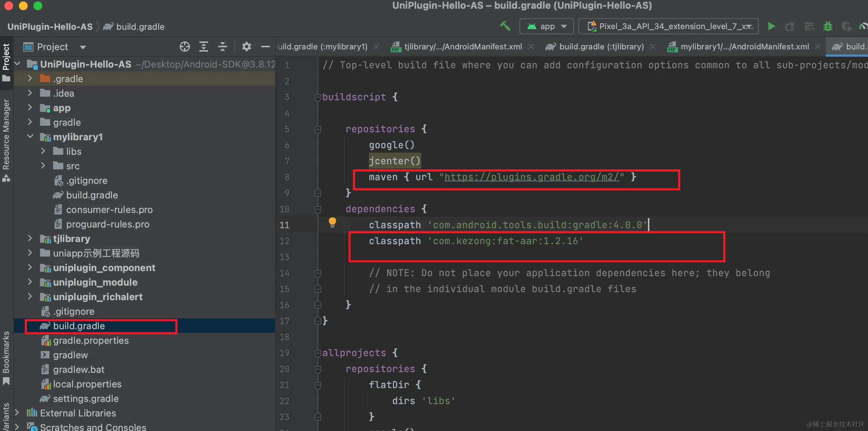The width and height of the screenshot is (868, 431).
Task: Open the plugins.gradle.org/m2 URL link
Action: (531, 177)
